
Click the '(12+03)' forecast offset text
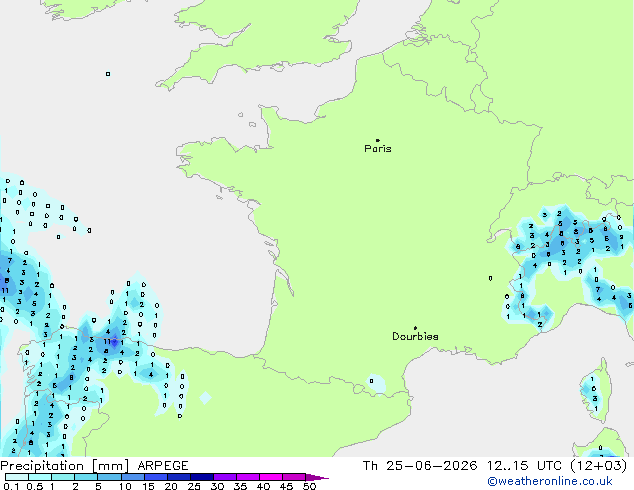[x=598, y=466]
